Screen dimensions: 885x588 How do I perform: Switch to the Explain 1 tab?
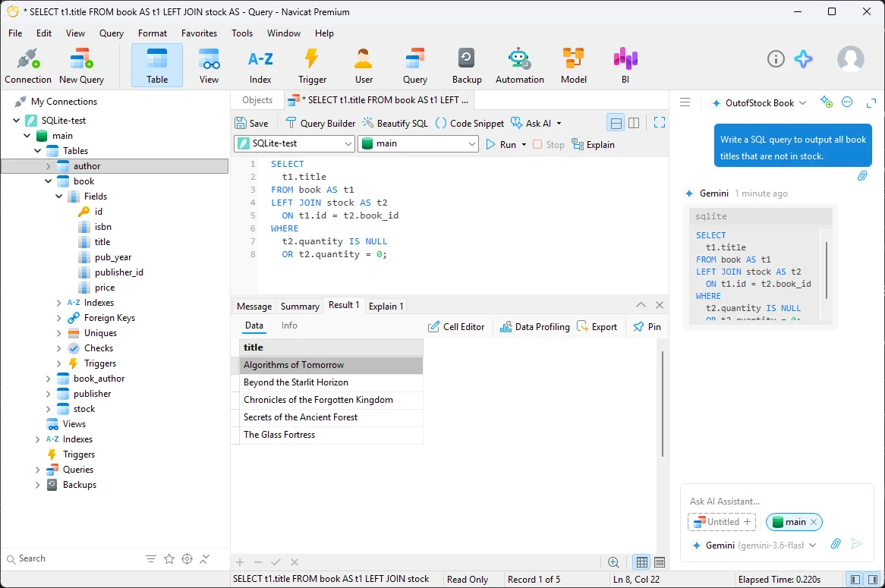[x=386, y=306]
